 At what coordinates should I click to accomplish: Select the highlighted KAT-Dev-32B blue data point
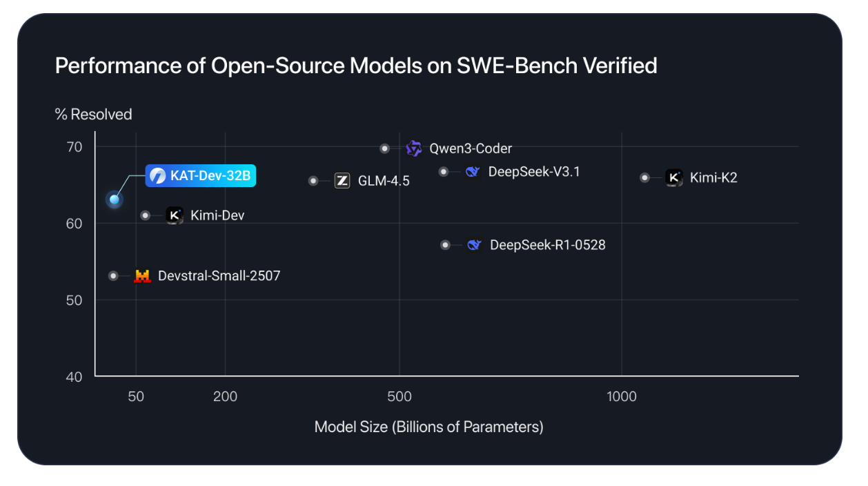click(115, 200)
